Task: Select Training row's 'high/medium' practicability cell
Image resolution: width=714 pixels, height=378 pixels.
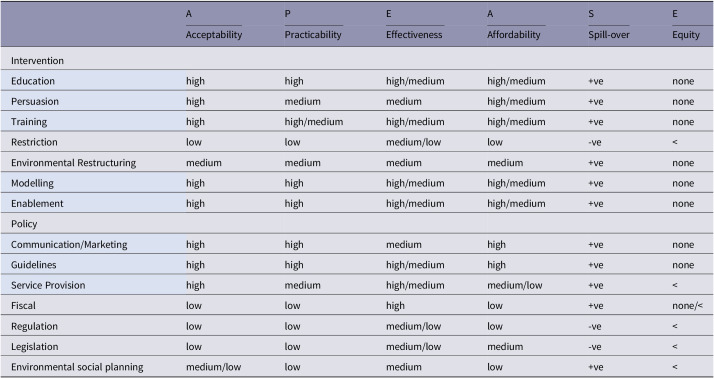Action: click(314, 122)
